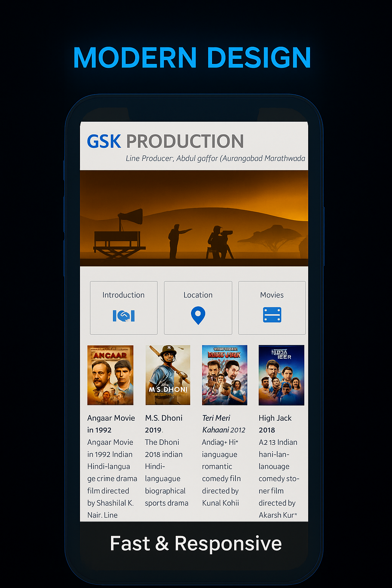Select the Teri Meri Kahaani poster
Image resolution: width=392 pixels, height=588 pixels.
coord(225,375)
